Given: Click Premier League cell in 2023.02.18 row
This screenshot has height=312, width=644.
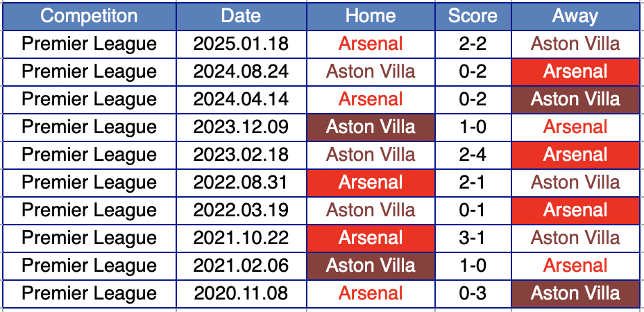Looking at the screenshot, I should click(x=89, y=155).
